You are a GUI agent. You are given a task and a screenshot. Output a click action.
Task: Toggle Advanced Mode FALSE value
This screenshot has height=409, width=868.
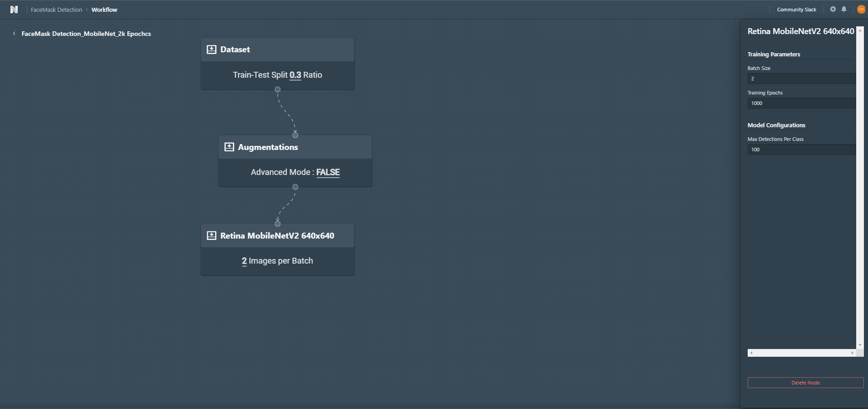pyautogui.click(x=328, y=172)
